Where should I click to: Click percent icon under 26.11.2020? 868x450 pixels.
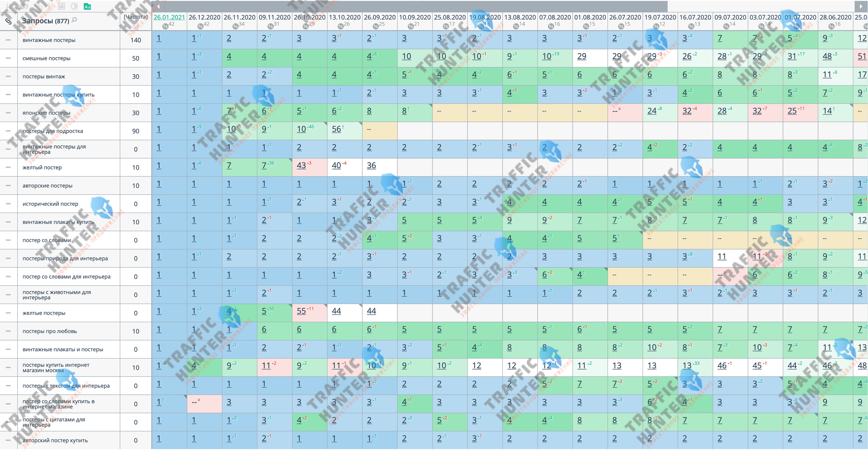[235, 26]
